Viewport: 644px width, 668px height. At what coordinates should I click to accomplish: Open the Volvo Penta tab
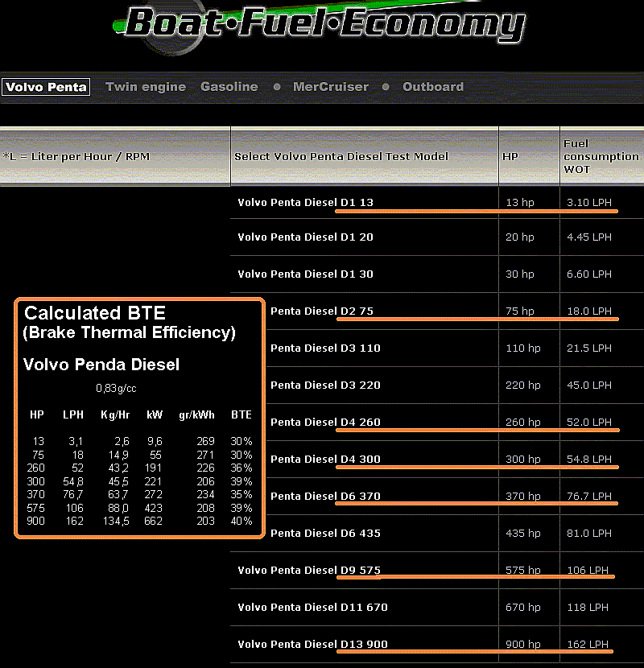(46, 87)
